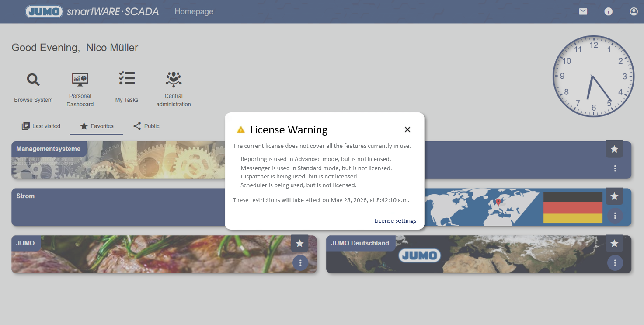The width and height of the screenshot is (644, 325).
Task: Click the analog clock widget
Action: point(593,76)
